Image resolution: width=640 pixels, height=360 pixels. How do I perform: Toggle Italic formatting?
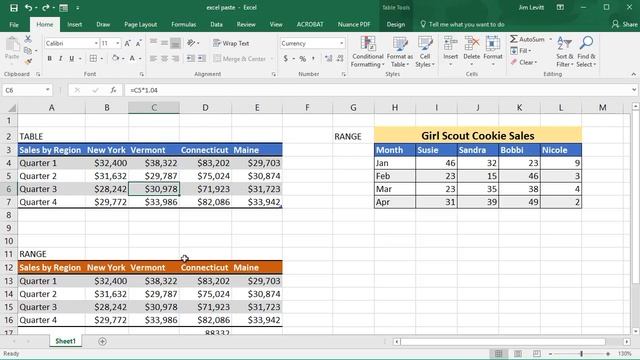pos(60,59)
